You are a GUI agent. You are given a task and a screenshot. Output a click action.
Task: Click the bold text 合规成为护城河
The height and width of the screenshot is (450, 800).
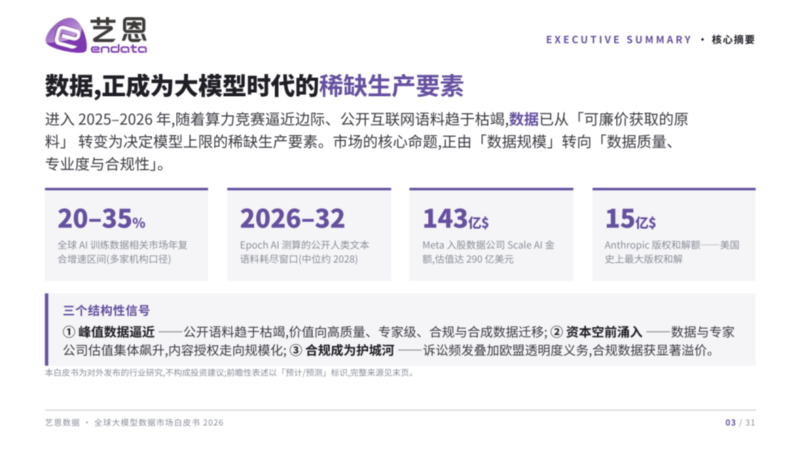click(349, 351)
